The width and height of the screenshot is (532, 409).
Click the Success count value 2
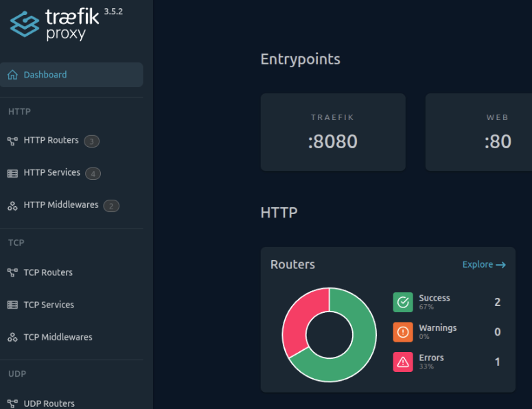[498, 302]
